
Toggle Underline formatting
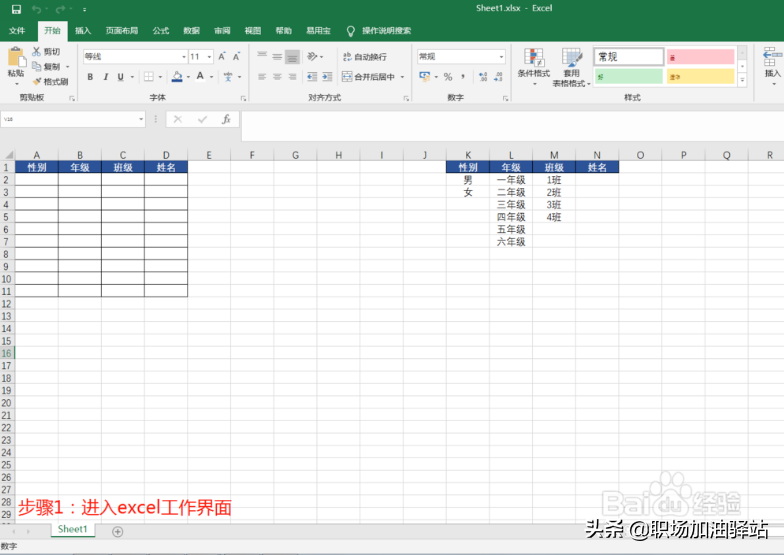tap(120, 76)
